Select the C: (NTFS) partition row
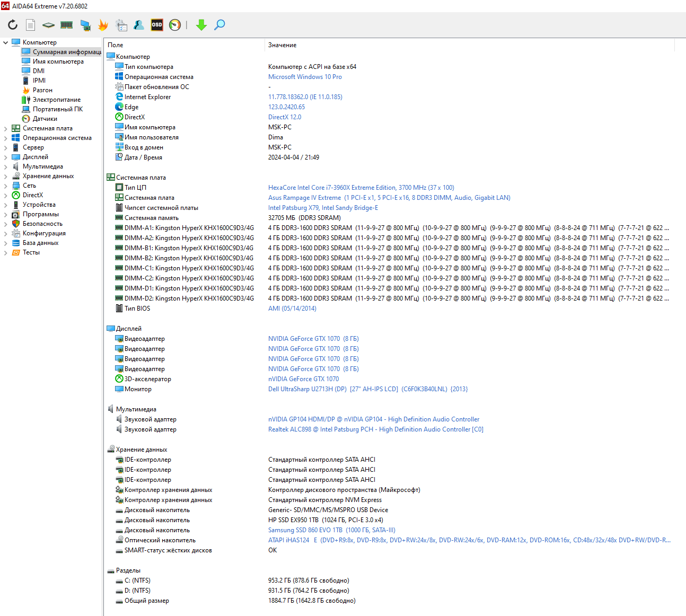Screen dimensions: 686x616 pyautogui.click(x=390, y=580)
